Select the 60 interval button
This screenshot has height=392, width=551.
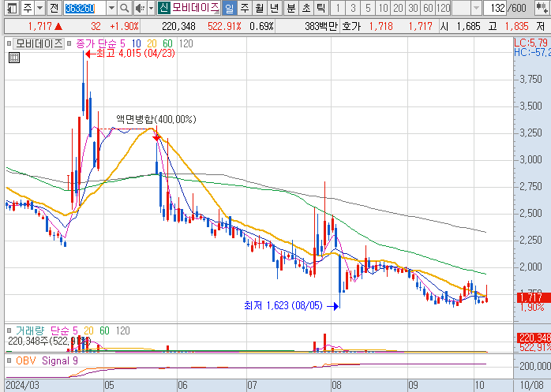pyautogui.click(x=428, y=8)
